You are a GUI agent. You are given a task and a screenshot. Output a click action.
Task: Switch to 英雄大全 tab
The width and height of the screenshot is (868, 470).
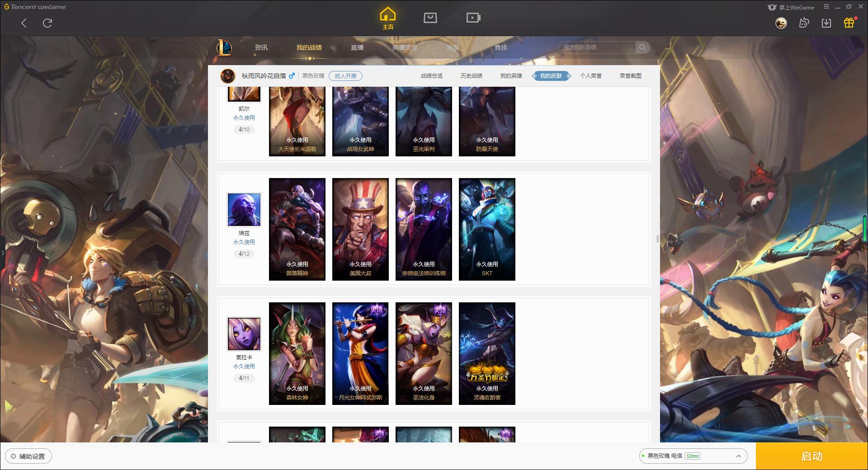click(405, 47)
